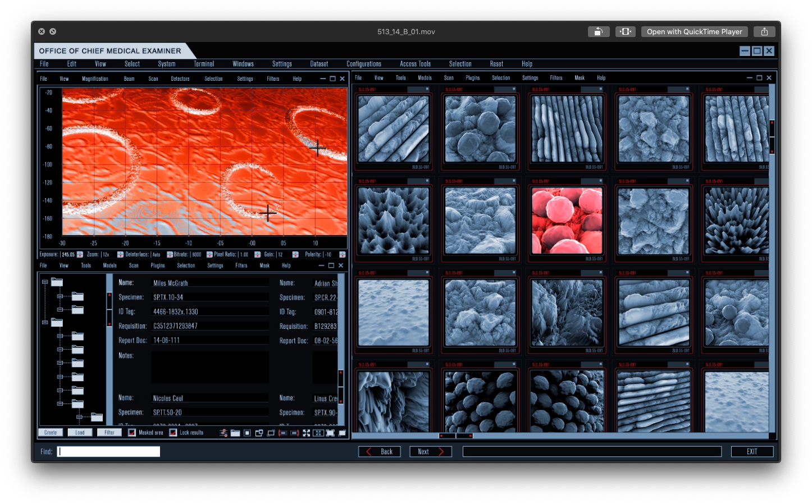Click the Next button

[431, 452]
